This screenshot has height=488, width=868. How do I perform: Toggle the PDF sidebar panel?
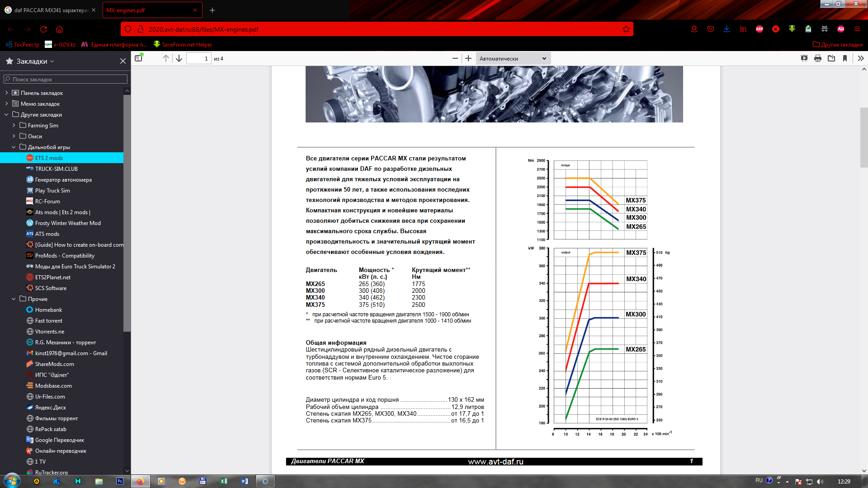click(139, 58)
